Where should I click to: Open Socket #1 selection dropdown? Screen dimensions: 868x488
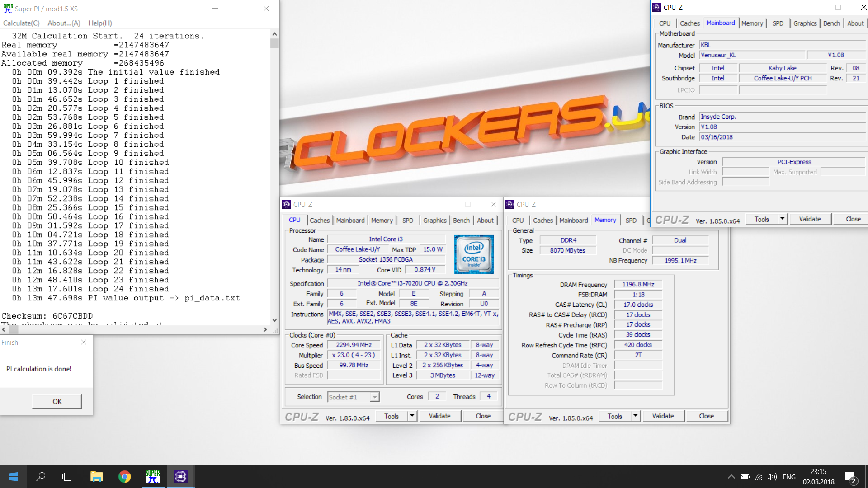(374, 397)
